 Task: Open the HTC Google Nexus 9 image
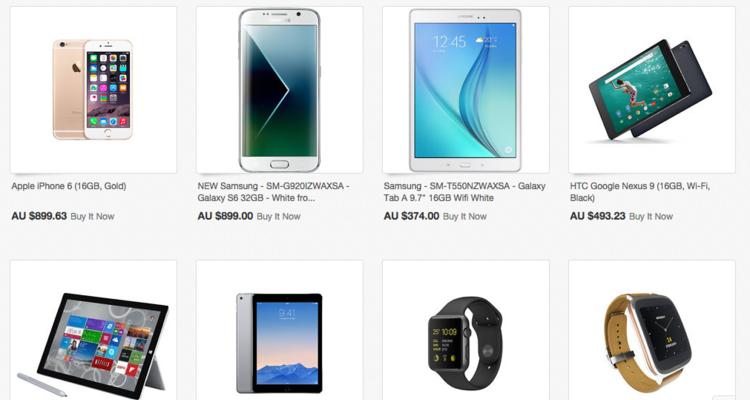[x=651, y=90]
